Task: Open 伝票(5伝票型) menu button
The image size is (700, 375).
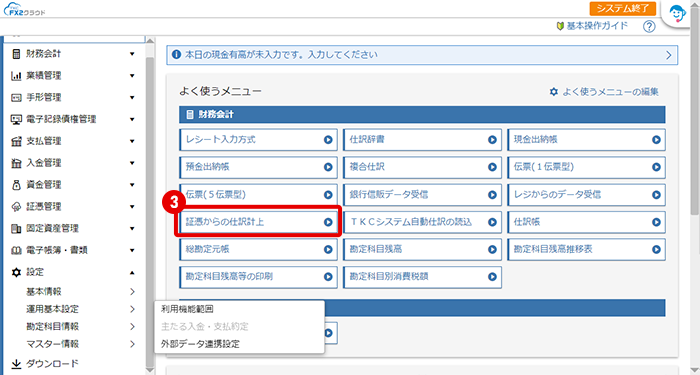Action: tap(258, 195)
